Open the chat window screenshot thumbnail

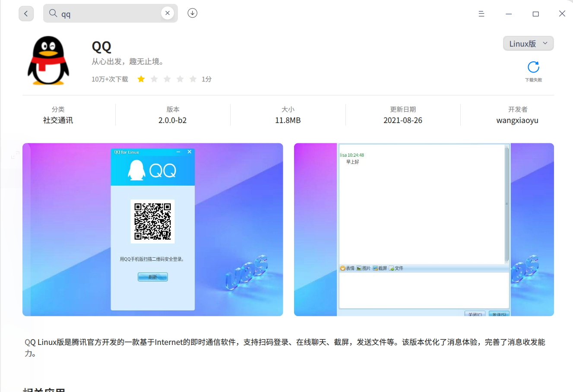(x=424, y=229)
